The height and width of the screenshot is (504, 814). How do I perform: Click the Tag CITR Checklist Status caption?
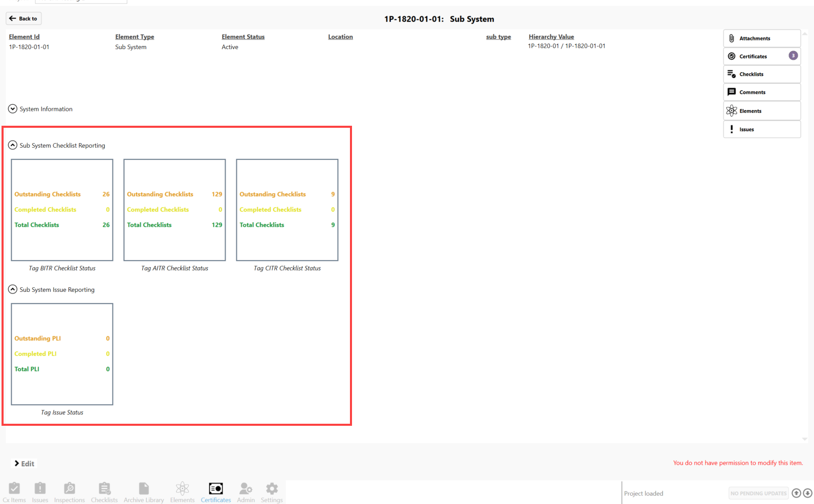[x=287, y=268]
